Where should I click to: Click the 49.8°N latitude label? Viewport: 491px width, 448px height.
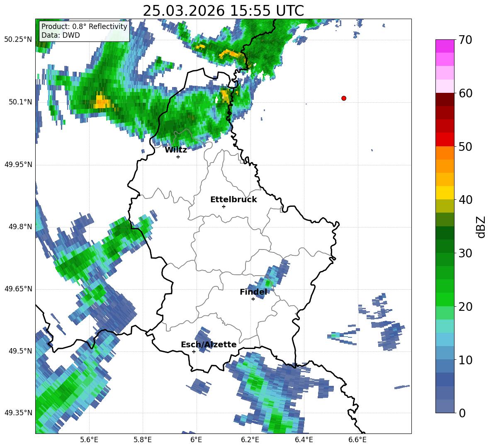(20, 227)
